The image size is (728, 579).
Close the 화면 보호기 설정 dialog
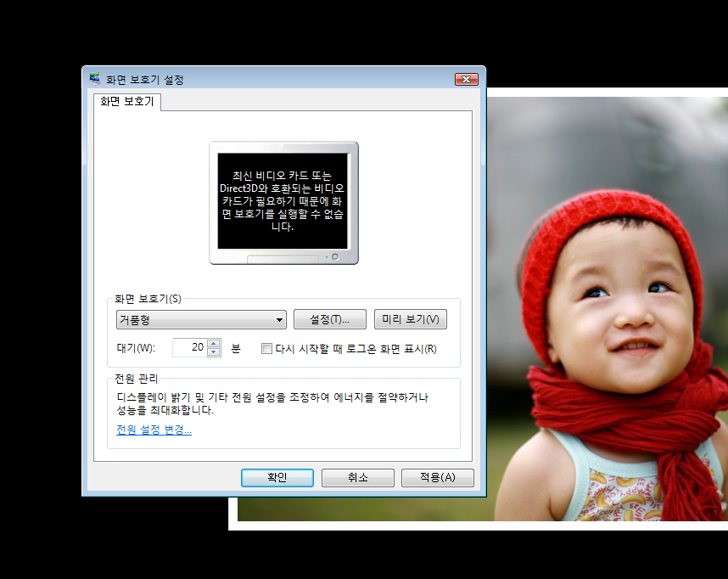pyautogui.click(x=466, y=80)
